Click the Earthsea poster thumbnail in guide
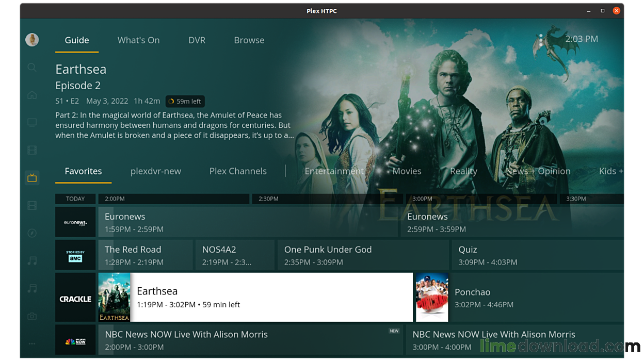The height and width of the screenshot is (362, 644). (114, 297)
